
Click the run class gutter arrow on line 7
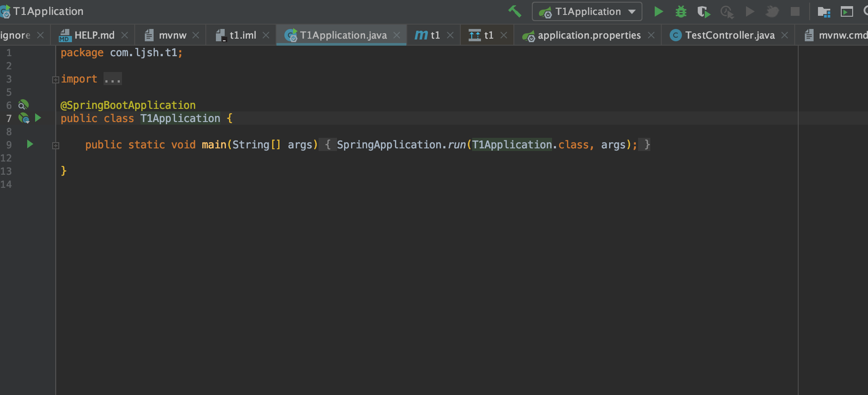[x=38, y=118]
